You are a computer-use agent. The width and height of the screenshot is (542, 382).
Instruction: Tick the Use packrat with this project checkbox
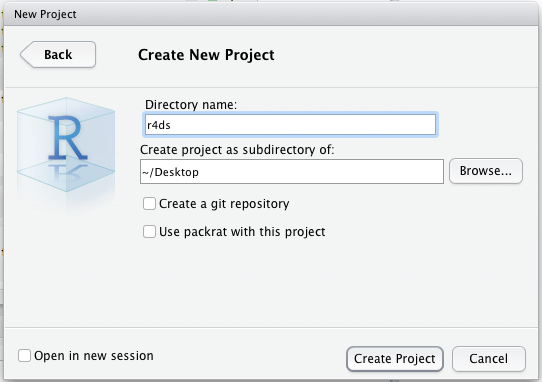149,231
